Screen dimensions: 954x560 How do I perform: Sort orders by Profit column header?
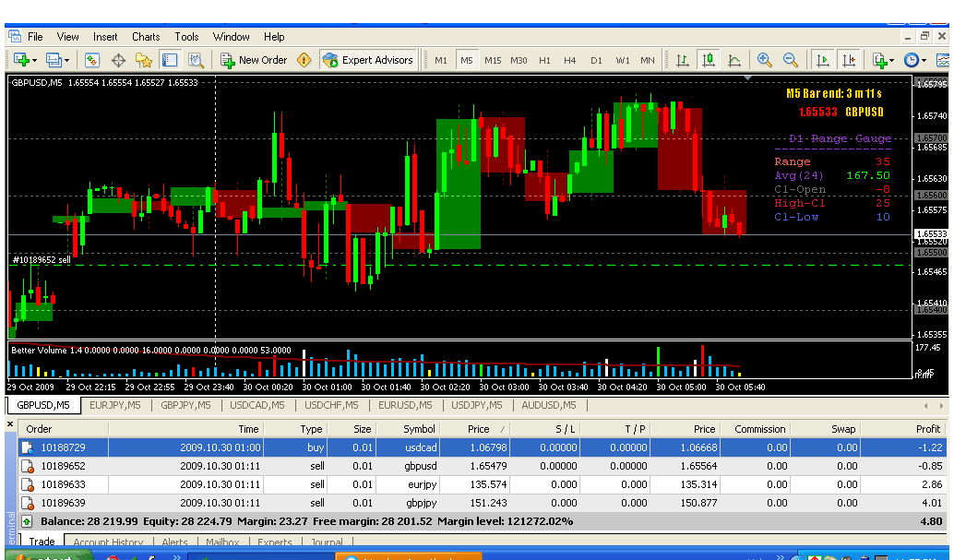click(x=927, y=429)
